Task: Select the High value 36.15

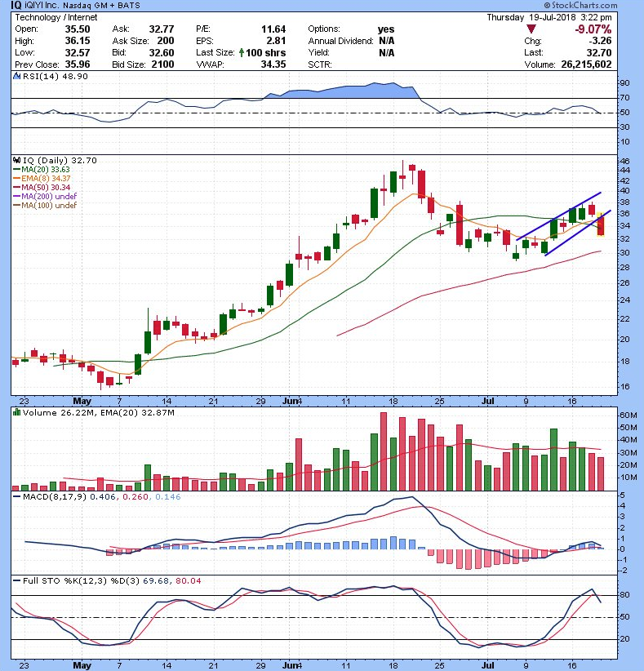Action: coord(78,41)
